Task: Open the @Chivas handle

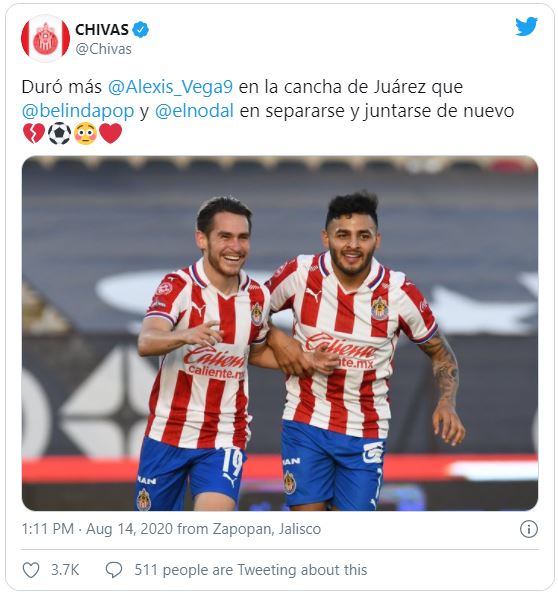Action: [104, 49]
